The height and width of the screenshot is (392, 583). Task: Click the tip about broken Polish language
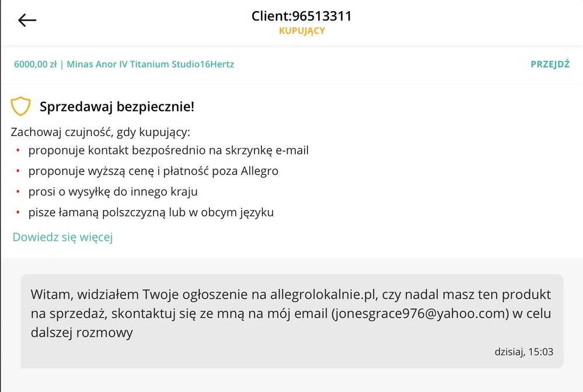[x=151, y=212]
